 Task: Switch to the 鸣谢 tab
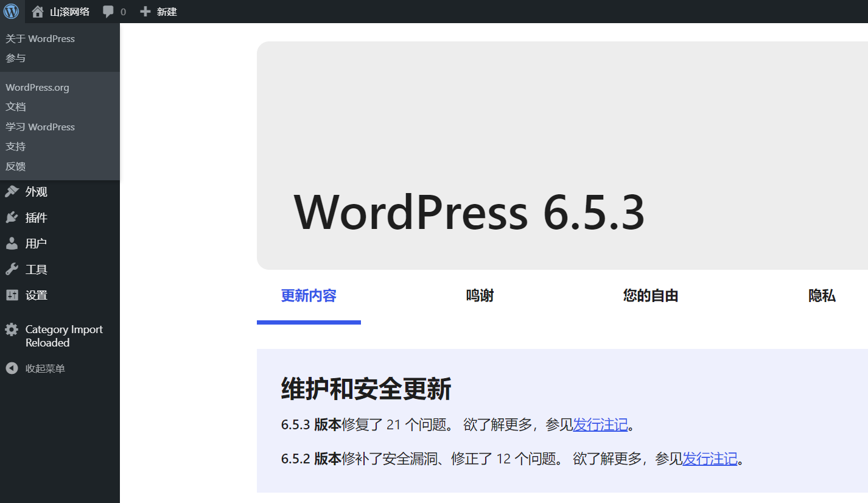[480, 296]
